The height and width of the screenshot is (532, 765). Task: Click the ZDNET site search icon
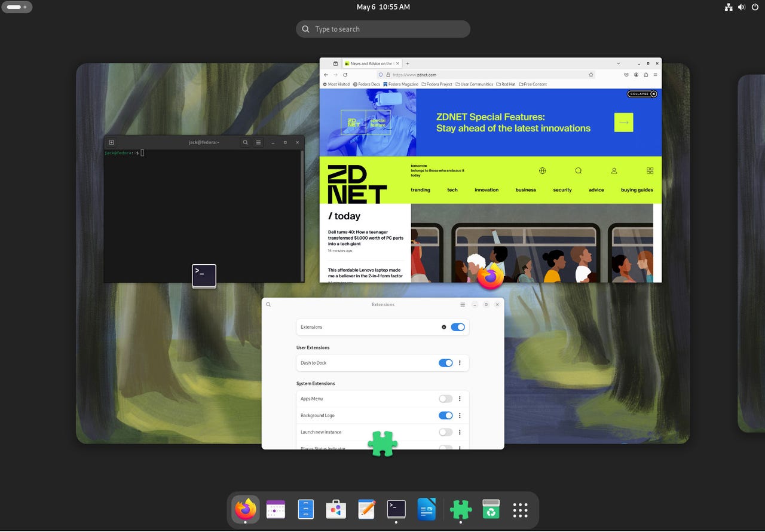click(579, 170)
